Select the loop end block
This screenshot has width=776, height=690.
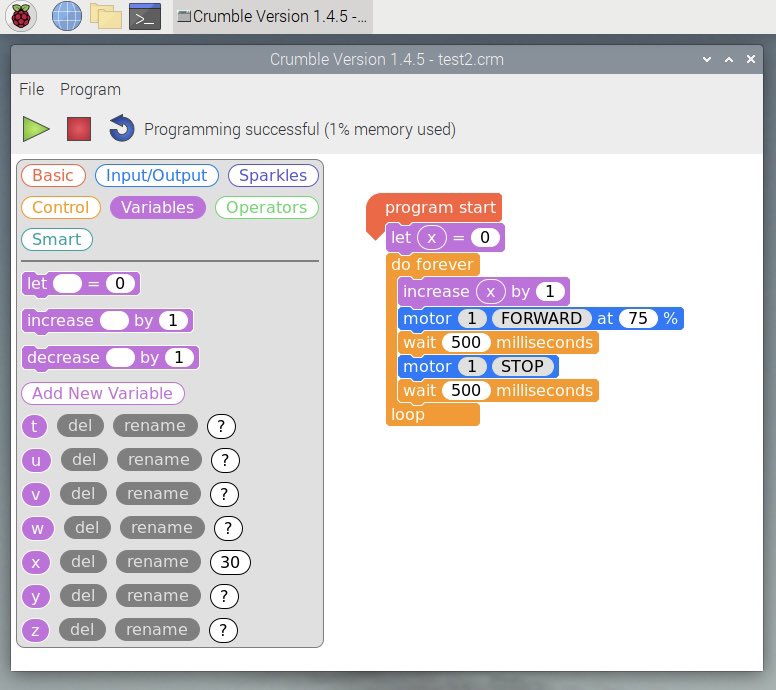(x=433, y=414)
